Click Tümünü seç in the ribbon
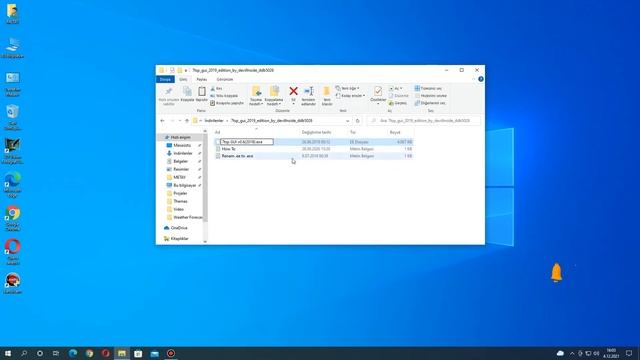This screenshot has height=360, width=640. [428, 88]
